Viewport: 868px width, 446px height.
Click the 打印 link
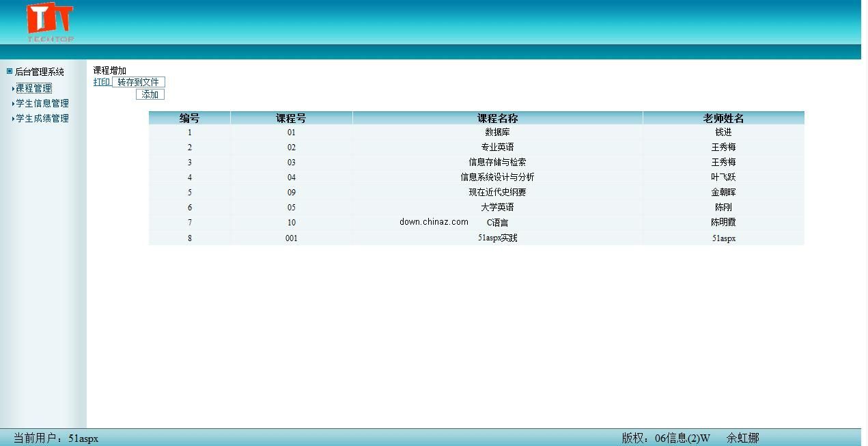(102, 82)
